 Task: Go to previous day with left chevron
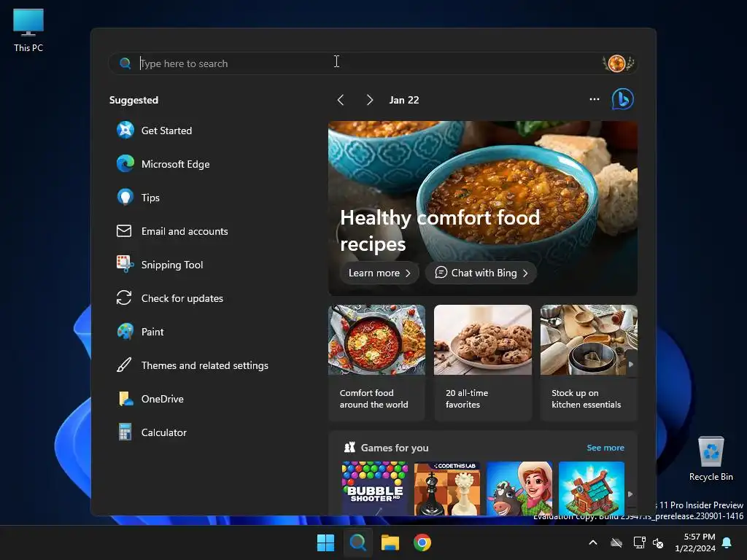[341, 100]
